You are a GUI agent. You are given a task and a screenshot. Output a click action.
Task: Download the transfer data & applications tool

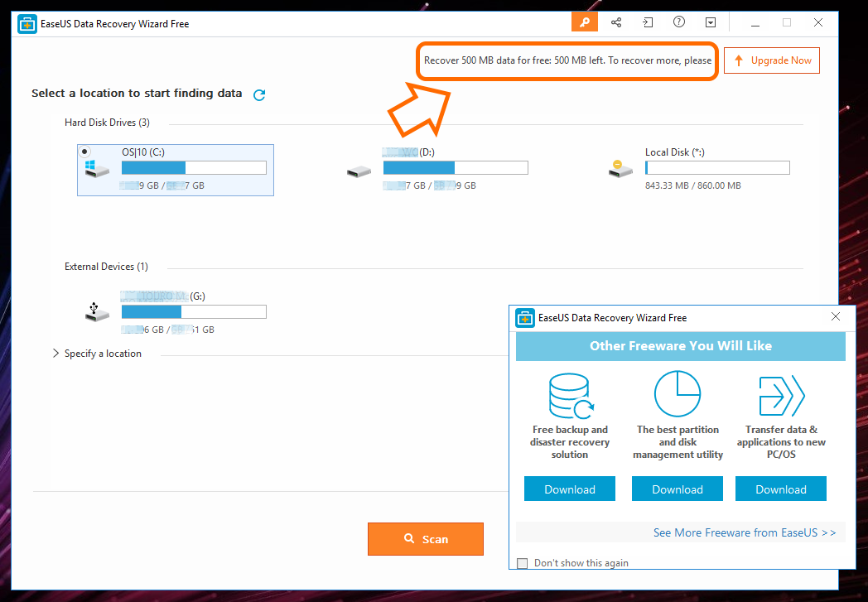[780, 489]
